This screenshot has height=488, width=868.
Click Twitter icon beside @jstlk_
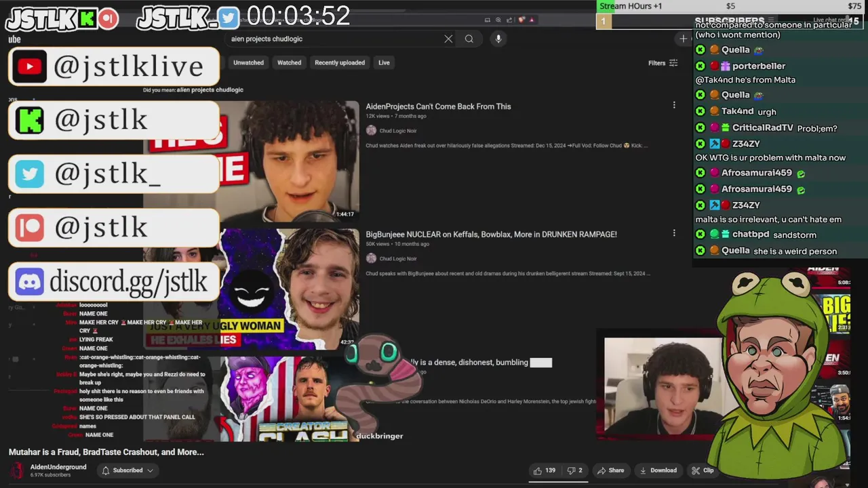click(29, 174)
